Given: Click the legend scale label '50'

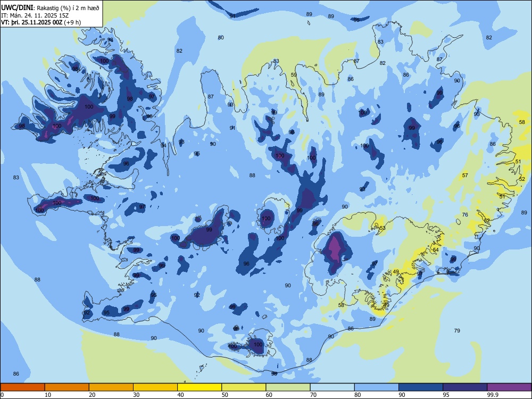Looking at the screenshot, I should [225, 395].
